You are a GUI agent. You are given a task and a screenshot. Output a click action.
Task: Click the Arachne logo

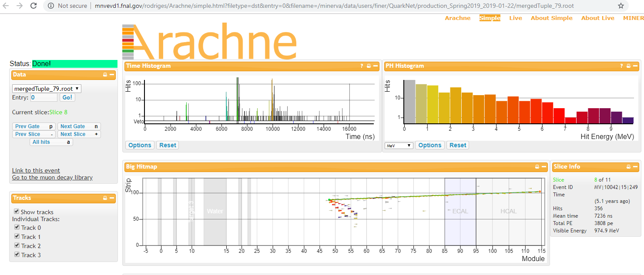point(209,41)
